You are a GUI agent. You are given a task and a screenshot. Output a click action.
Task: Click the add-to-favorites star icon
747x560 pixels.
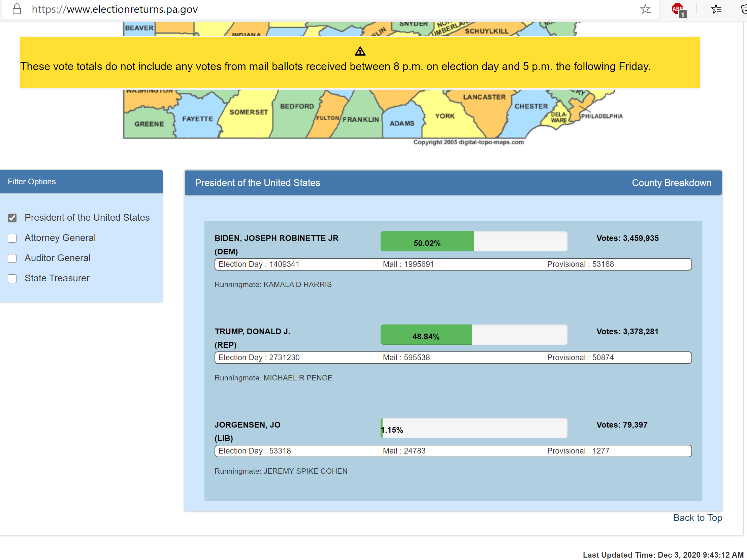coord(645,9)
